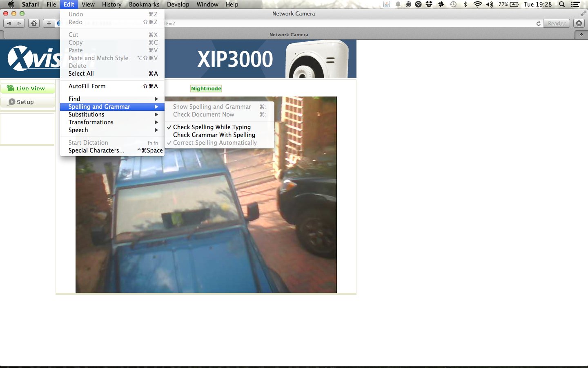The height and width of the screenshot is (368, 588).
Task: Click the notification bell menu bar icon
Action: pos(398,4)
